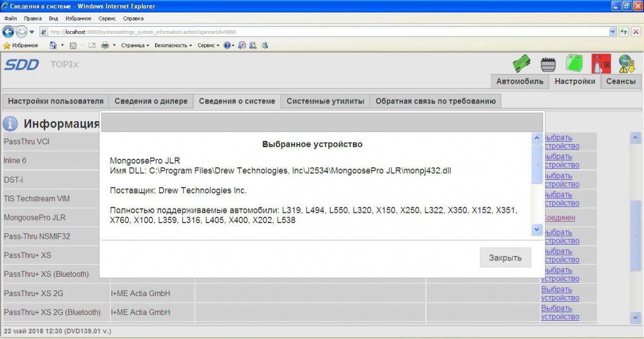This screenshot has height=339, width=644.
Task: Click the main page scrollbar thumb
Action: coord(635,236)
